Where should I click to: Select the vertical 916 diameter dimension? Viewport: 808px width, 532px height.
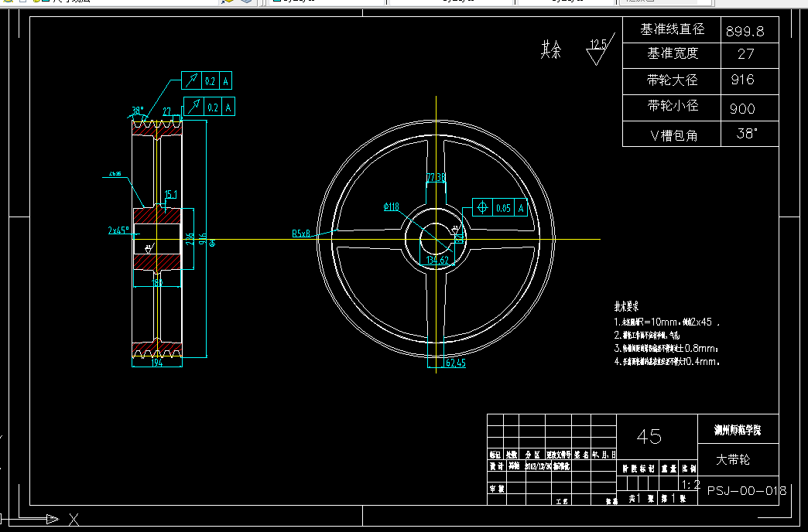click(x=203, y=239)
